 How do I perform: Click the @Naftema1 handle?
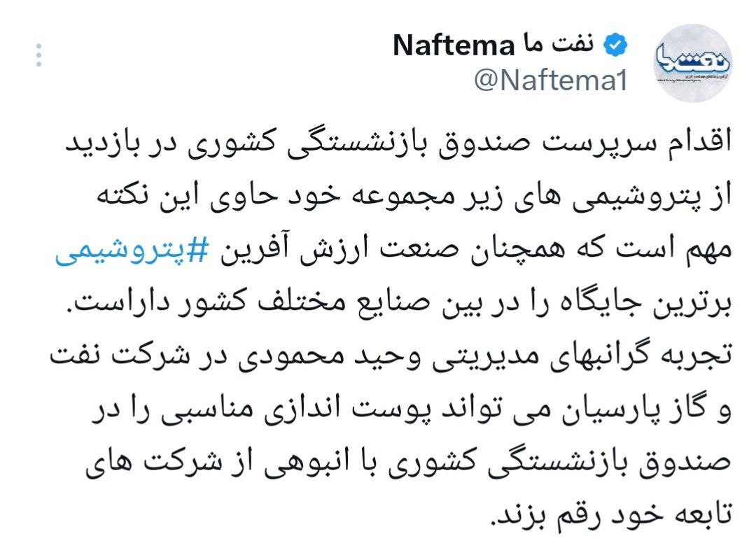(x=551, y=80)
